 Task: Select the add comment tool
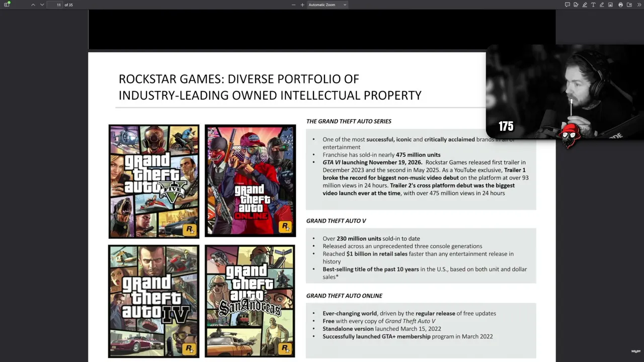coord(567,5)
